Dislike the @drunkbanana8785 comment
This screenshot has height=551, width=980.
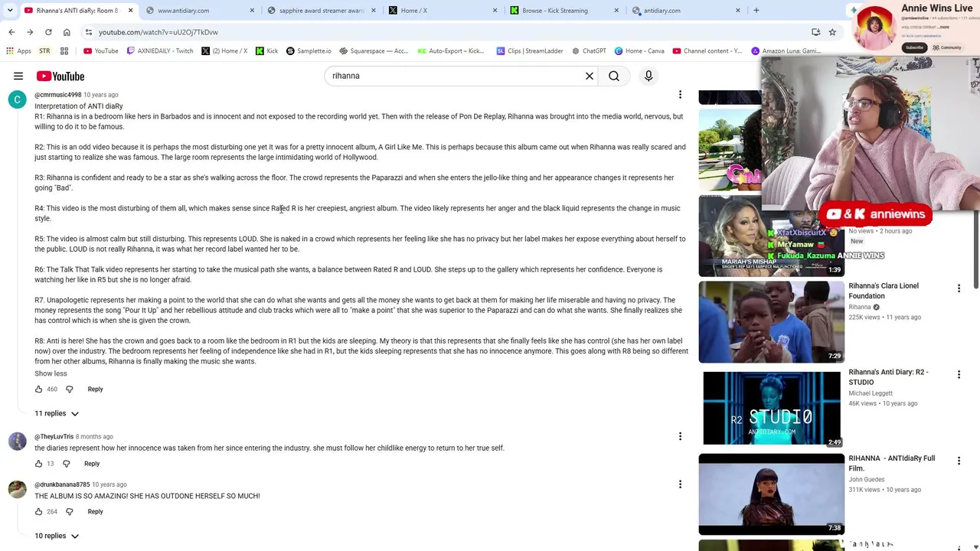point(69,512)
